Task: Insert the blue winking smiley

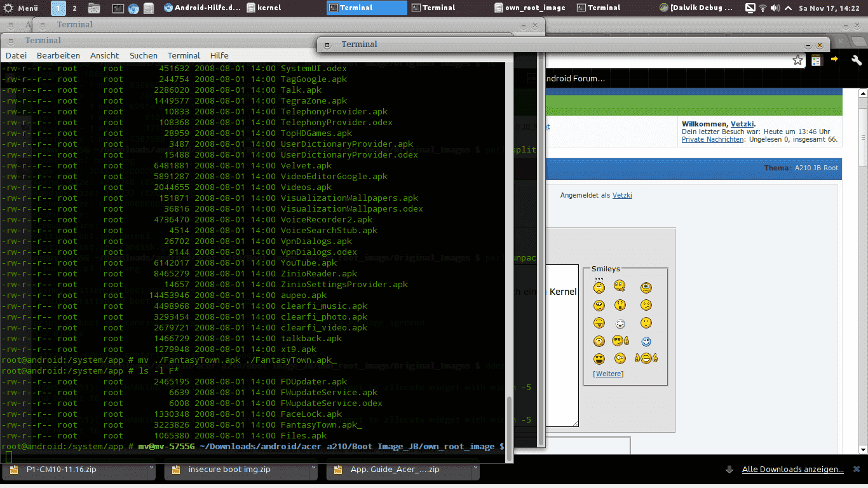Action: tap(646, 342)
